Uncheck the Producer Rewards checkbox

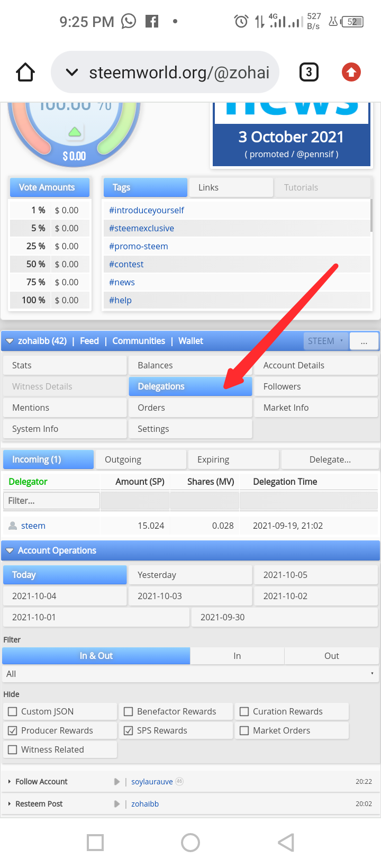[x=13, y=730]
